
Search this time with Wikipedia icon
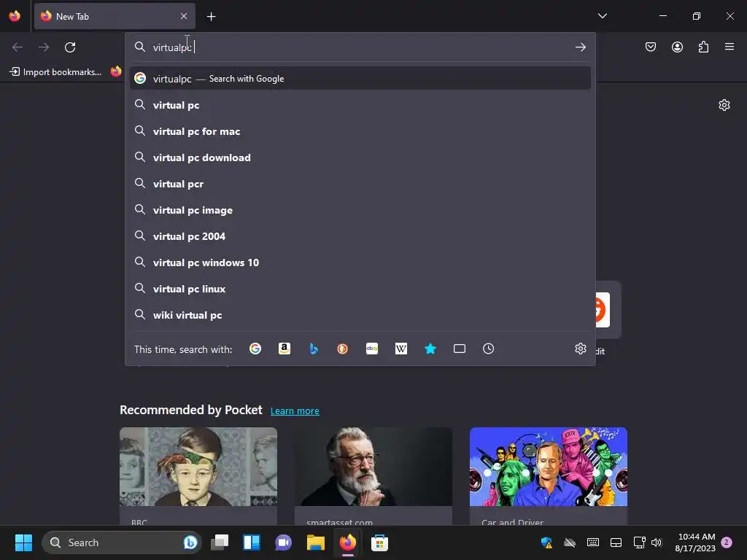point(401,349)
